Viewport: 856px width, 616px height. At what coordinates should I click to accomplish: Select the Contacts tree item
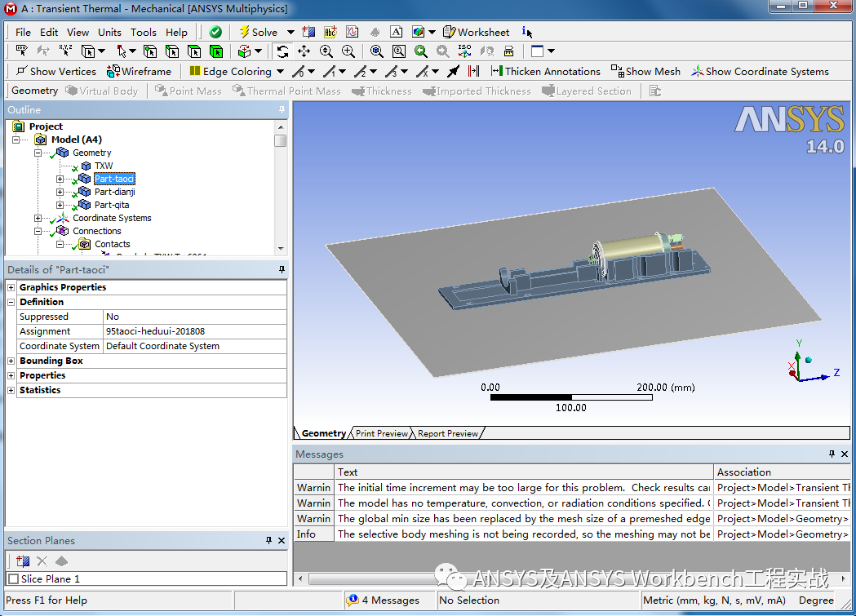pyautogui.click(x=112, y=244)
